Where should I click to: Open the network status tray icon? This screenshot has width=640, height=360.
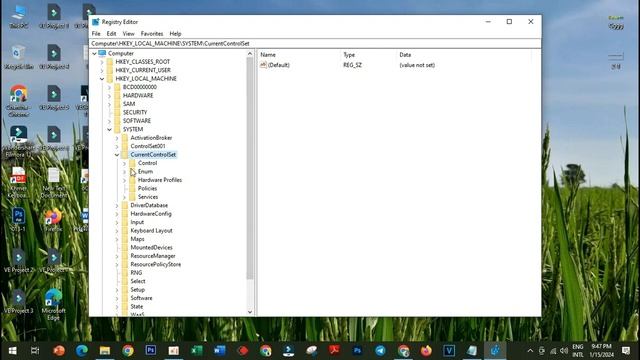(x=553, y=351)
